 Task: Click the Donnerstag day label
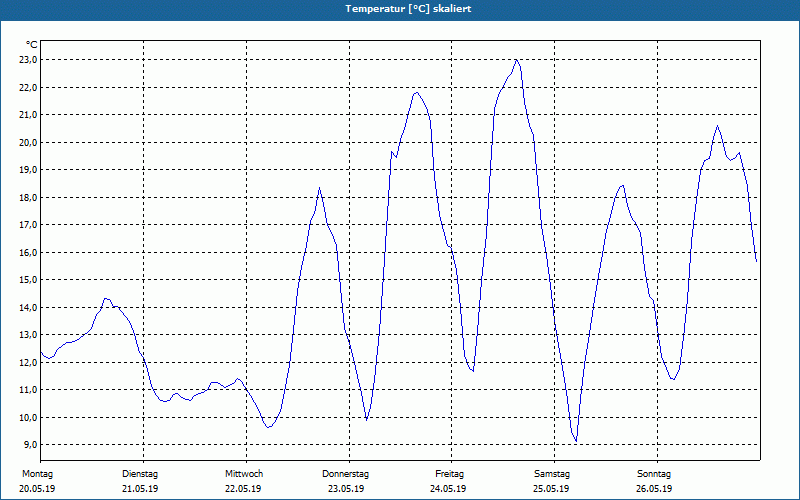click(345, 474)
